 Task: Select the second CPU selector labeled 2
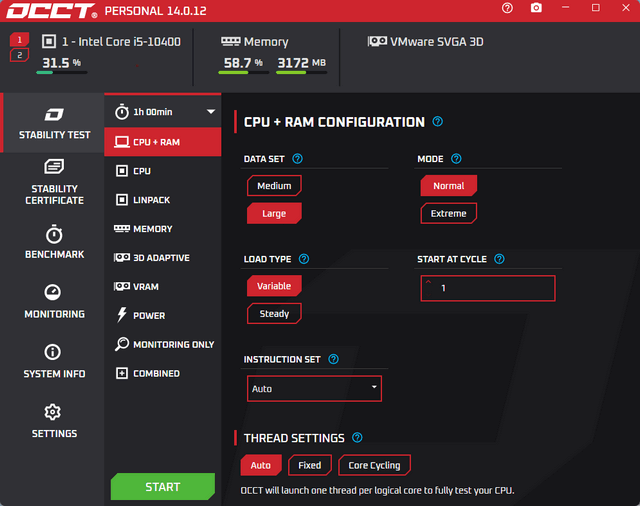click(x=20, y=55)
